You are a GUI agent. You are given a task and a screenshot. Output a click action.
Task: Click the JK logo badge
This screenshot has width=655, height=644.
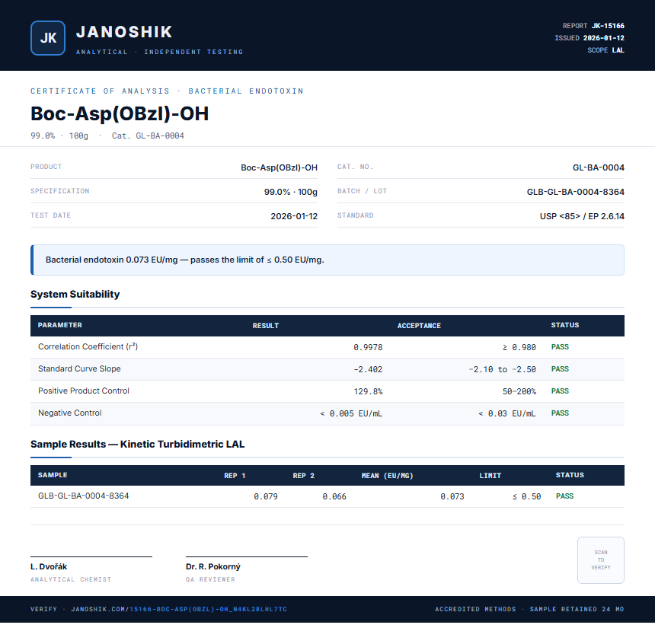pyautogui.click(x=48, y=38)
